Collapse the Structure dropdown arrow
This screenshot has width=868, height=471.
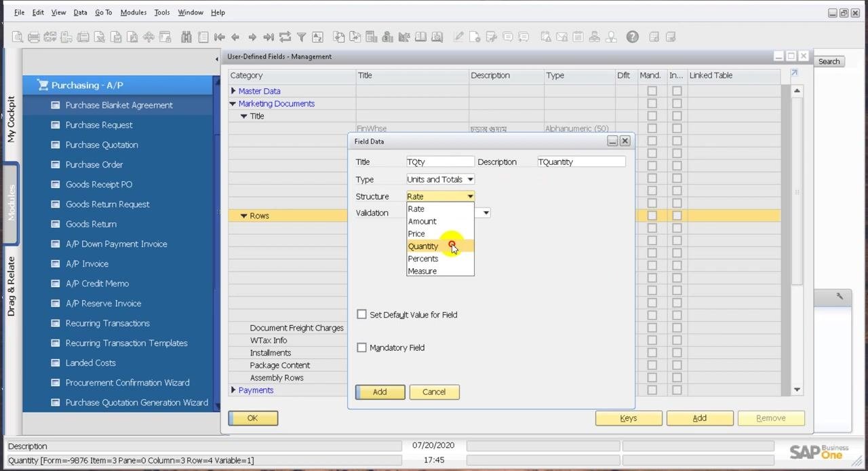click(470, 196)
